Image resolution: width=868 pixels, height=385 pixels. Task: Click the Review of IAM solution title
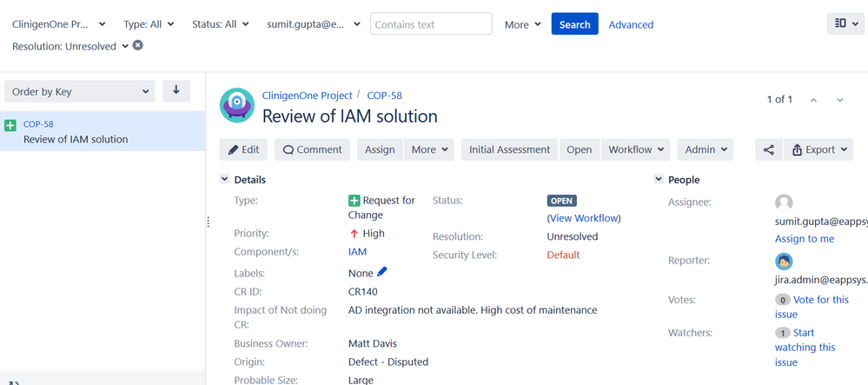click(x=350, y=116)
